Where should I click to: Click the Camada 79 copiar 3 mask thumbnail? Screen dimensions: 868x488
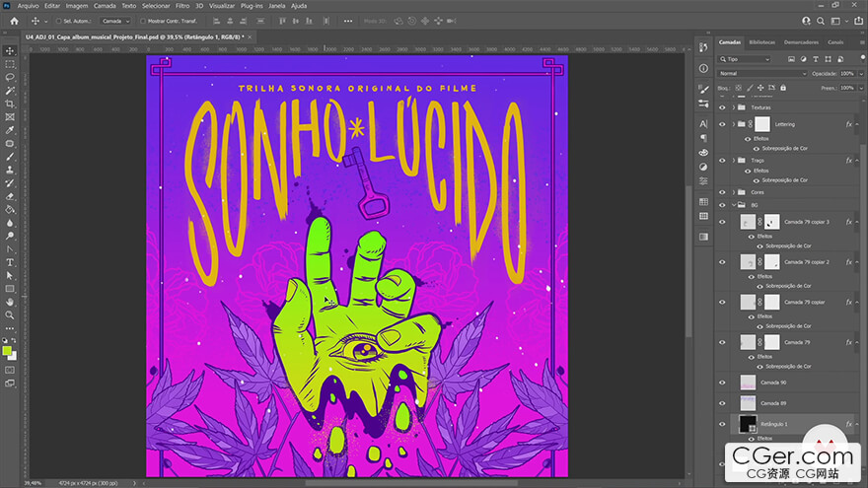tap(771, 222)
